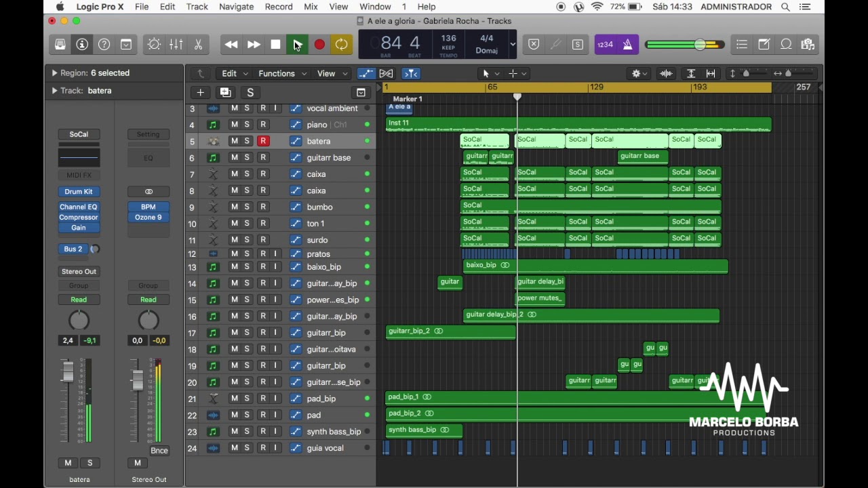The height and width of the screenshot is (488, 868).
Task: Open the List Editors icon
Action: tap(742, 45)
